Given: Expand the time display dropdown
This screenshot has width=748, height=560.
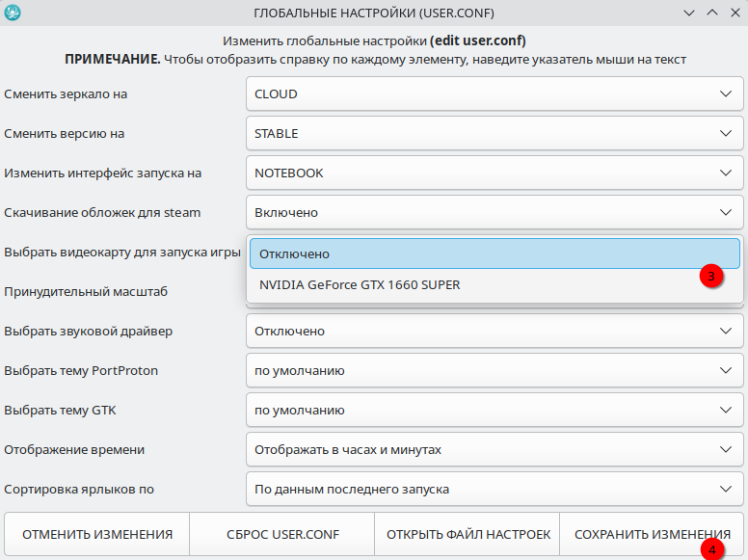Looking at the screenshot, I should coord(494,450).
